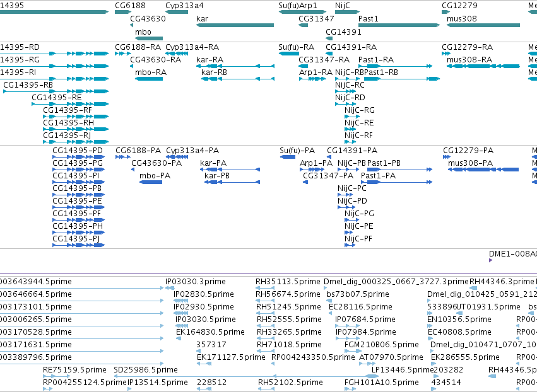Click the NijC-RF transcript label

coord(358,135)
